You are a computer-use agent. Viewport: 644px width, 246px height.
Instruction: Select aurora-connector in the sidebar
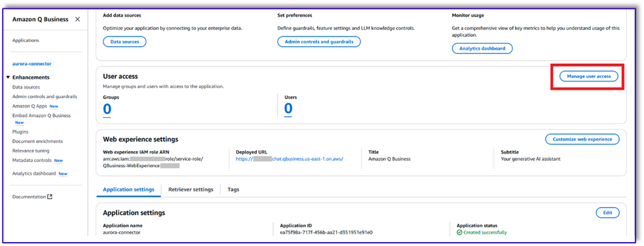32,64
